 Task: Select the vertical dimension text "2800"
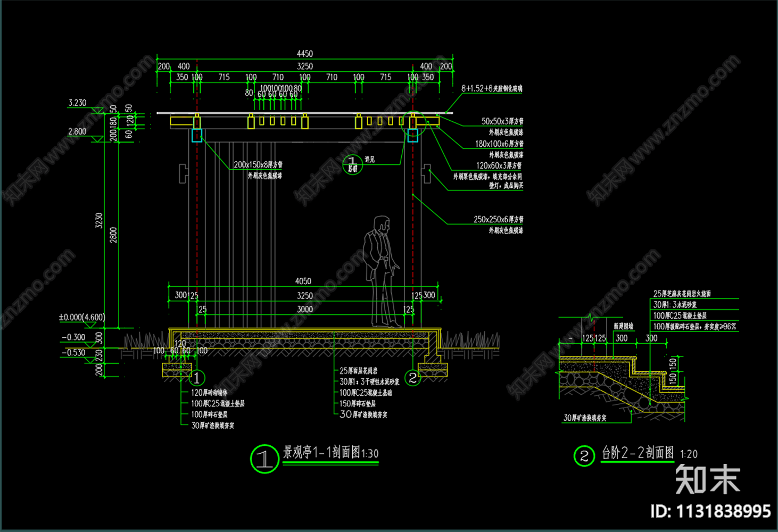[x=113, y=235]
